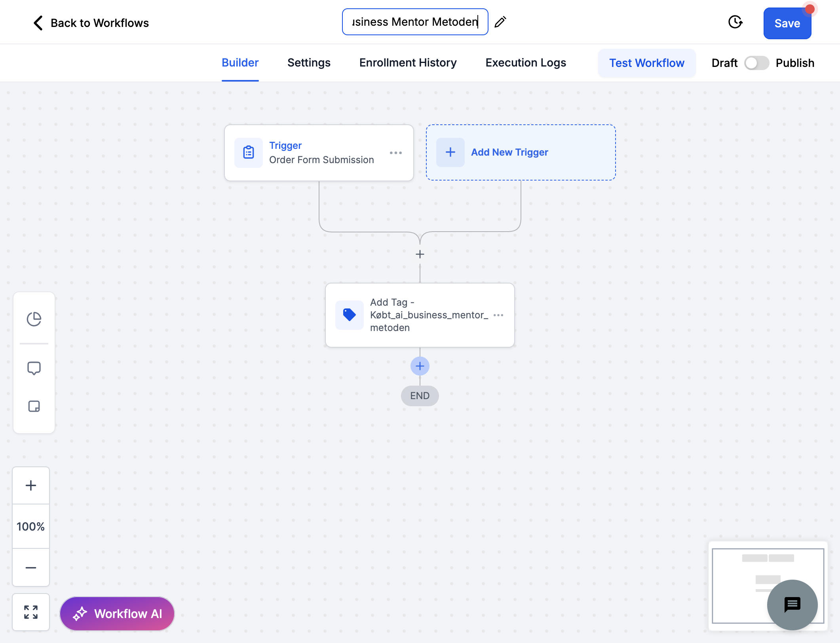Open the Enrollment History tab
This screenshot has width=840, height=643.
coord(408,63)
